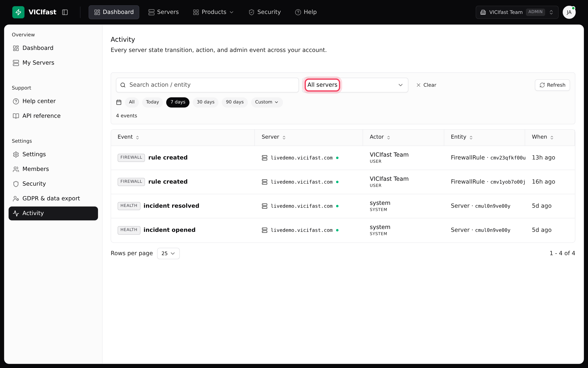Open Security in the left sidebar

[53, 184]
